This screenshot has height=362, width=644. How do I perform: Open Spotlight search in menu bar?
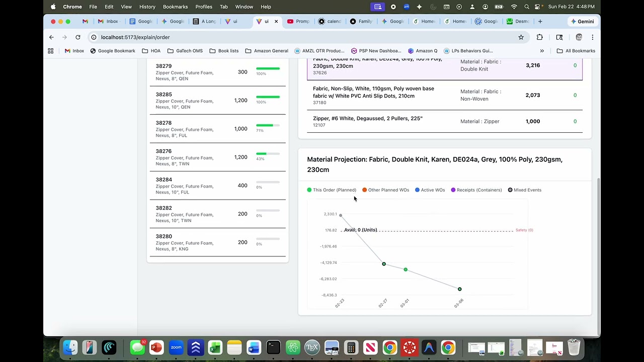click(527, 7)
